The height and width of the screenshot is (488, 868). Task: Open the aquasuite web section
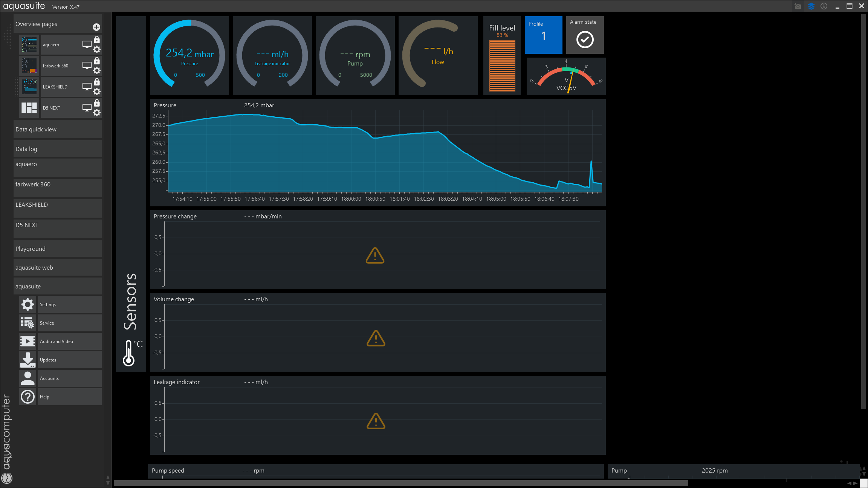(57, 268)
